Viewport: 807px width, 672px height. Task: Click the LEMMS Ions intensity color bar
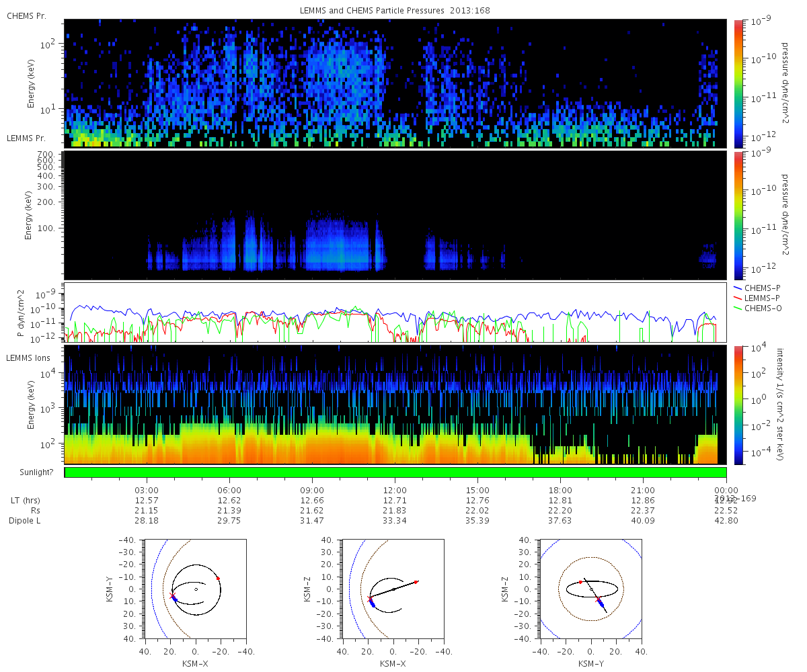[x=738, y=405]
